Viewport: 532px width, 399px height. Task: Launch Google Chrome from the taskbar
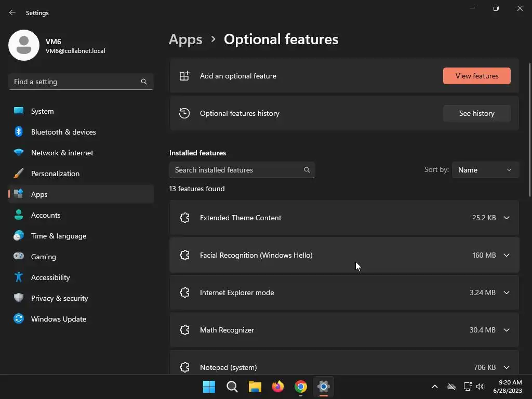click(300, 387)
